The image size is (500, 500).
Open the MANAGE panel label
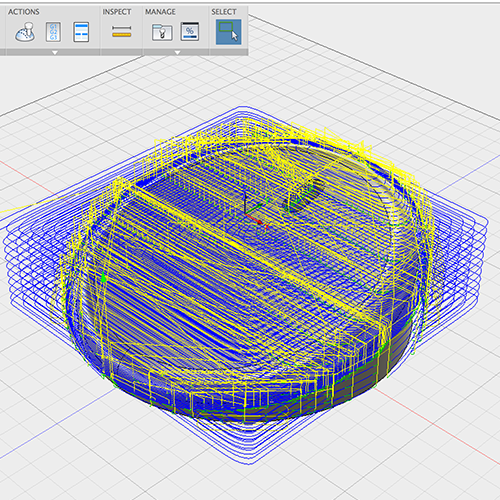click(160, 12)
